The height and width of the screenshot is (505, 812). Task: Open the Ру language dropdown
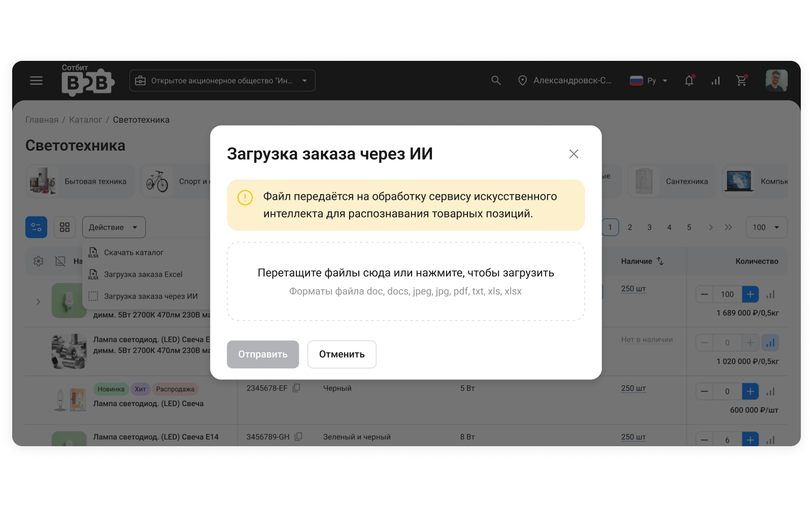[x=649, y=81]
